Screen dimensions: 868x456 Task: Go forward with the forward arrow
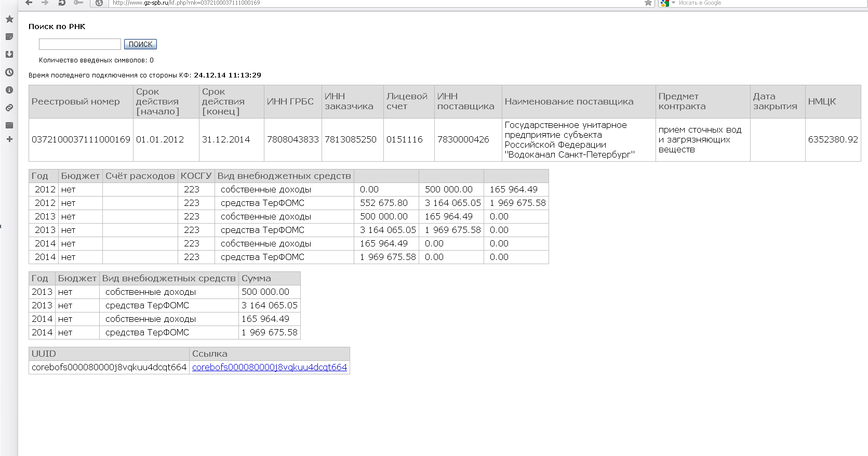(45, 3)
